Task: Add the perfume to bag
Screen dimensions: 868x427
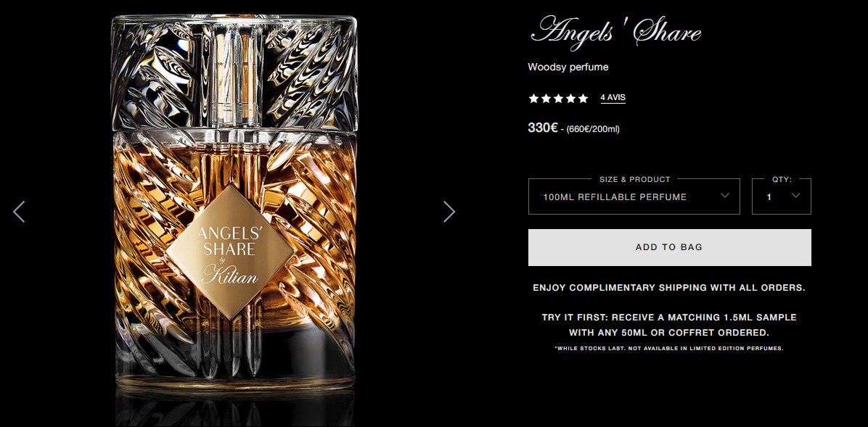Action: 669,247
